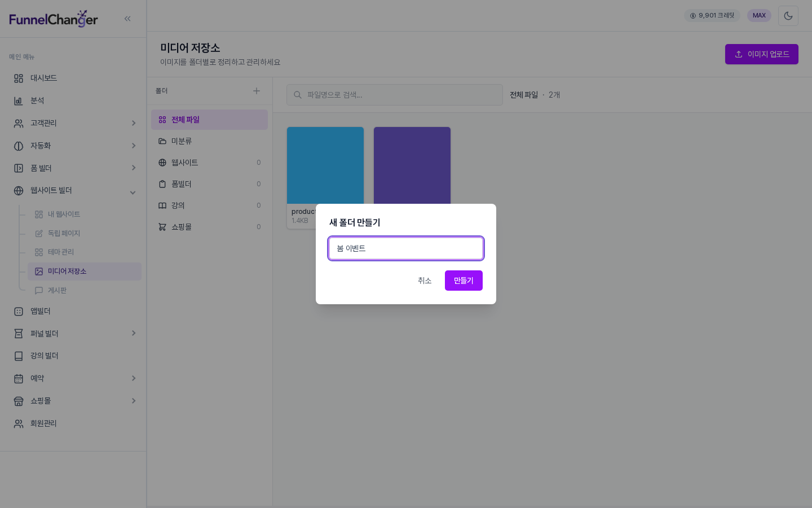The width and height of the screenshot is (812, 508).
Task: Select 전체 파일 folder grid icon
Action: (162, 120)
